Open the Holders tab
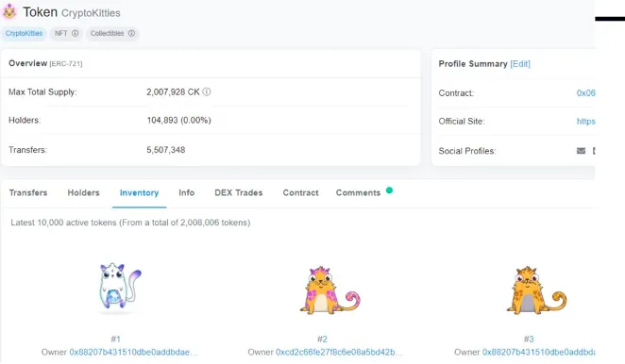The height and width of the screenshot is (364, 625). pyautogui.click(x=83, y=192)
